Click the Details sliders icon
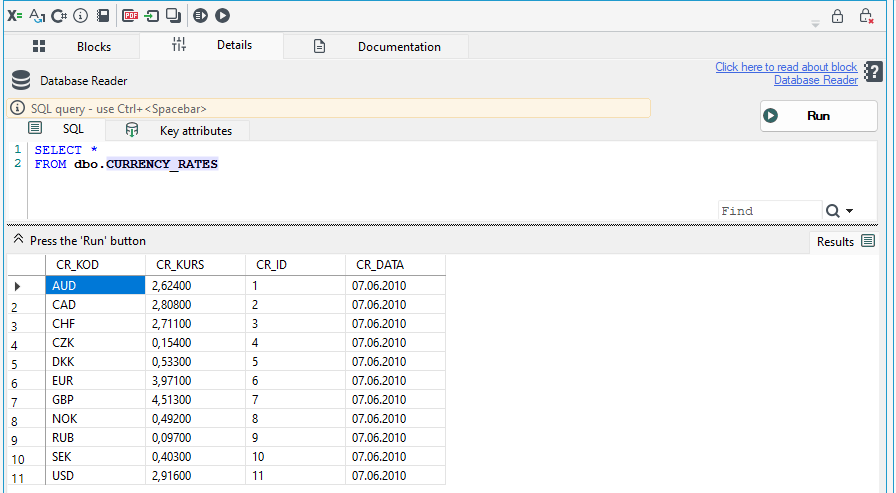The width and height of the screenshot is (896, 493). pyautogui.click(x=179, y=45)
